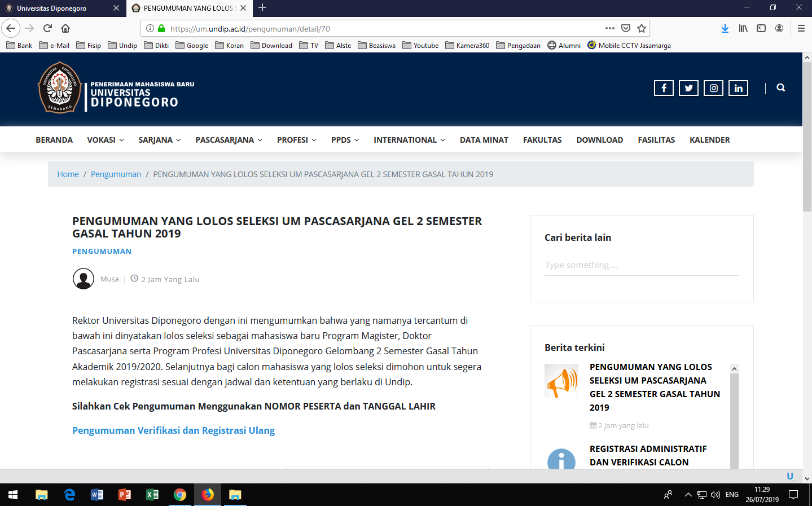
Task: Click the Firefox home button
Action: coord(65,28)
